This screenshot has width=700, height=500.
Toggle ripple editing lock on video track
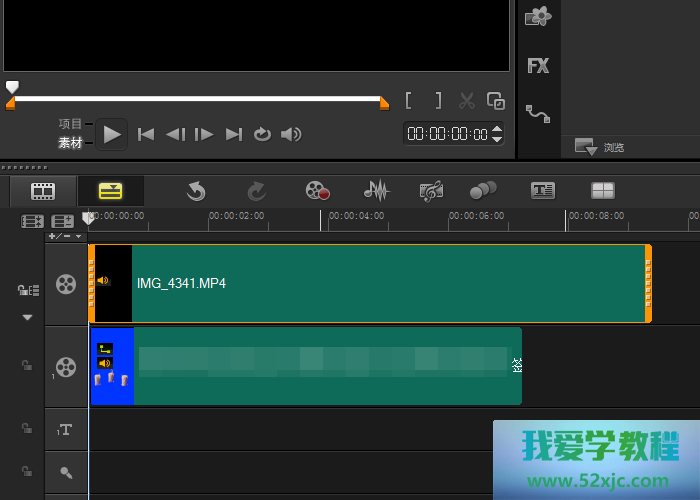coord(28,290)
